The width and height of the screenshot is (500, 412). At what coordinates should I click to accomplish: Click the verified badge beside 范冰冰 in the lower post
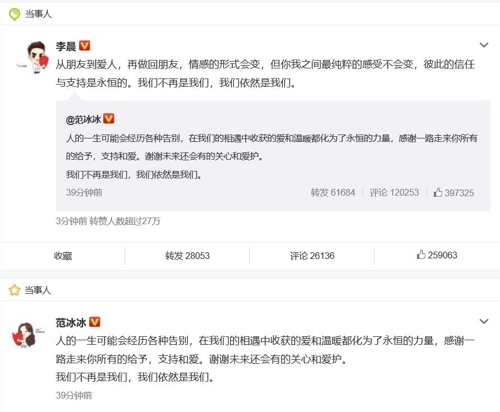[95, 322]
